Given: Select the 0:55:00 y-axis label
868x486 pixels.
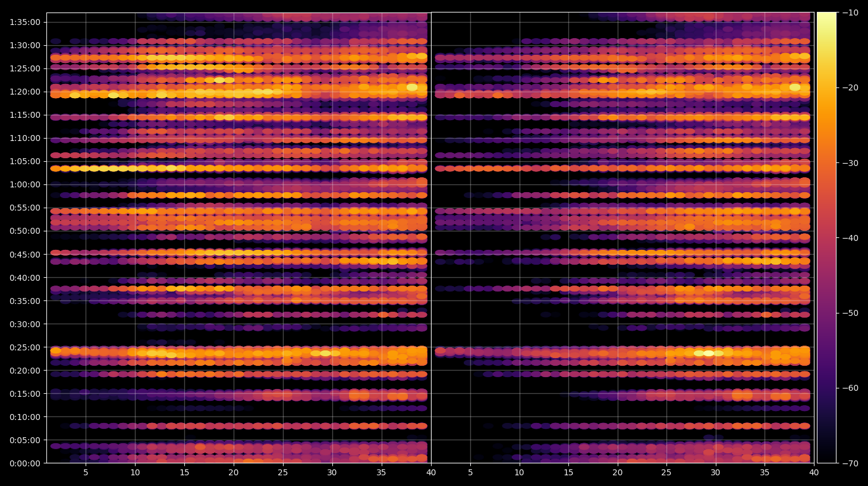Looking at the screenshot, I should point(25,208).
